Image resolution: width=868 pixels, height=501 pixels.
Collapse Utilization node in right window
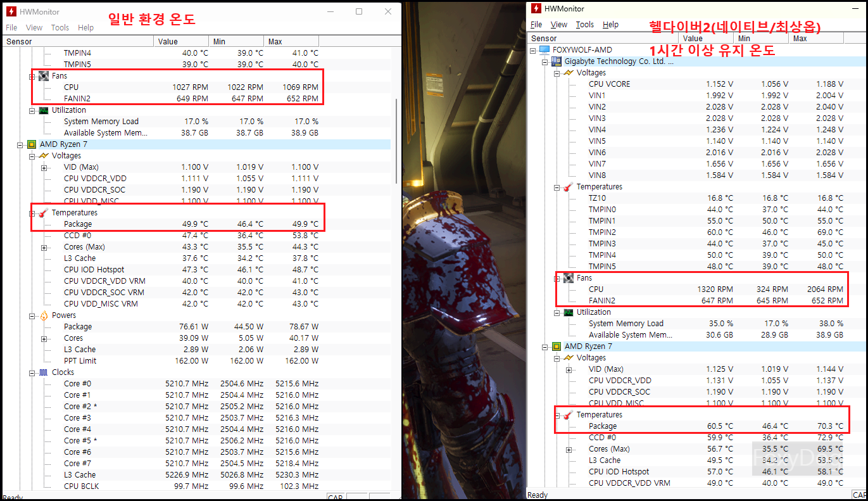(557, 312)
